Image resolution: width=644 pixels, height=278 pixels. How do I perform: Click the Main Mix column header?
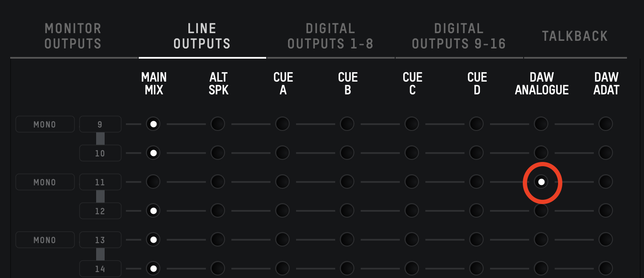[154, 83]
